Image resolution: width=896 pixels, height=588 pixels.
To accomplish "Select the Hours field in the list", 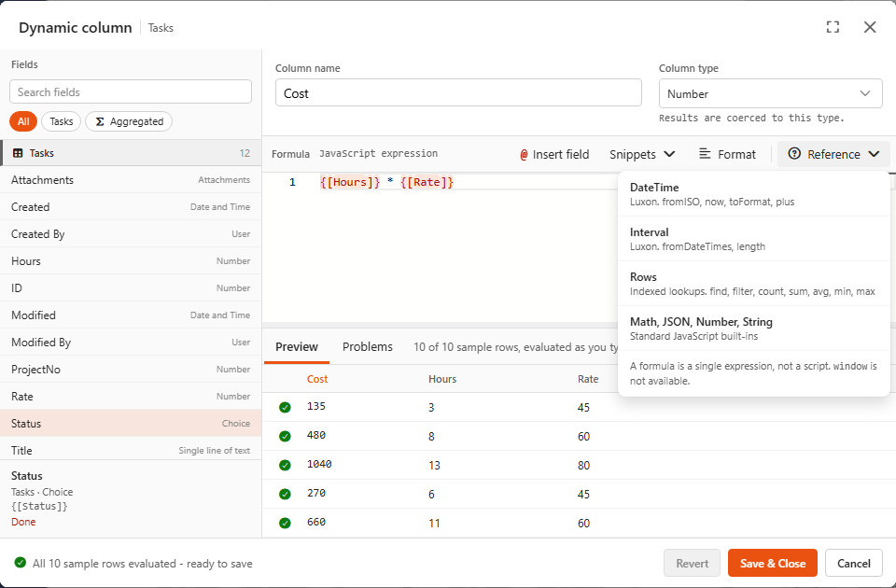I will [131, 261].
